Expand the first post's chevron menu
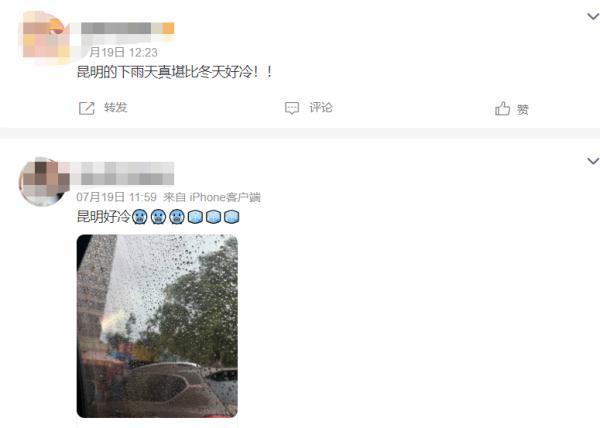600x428 pixels. 593,16
